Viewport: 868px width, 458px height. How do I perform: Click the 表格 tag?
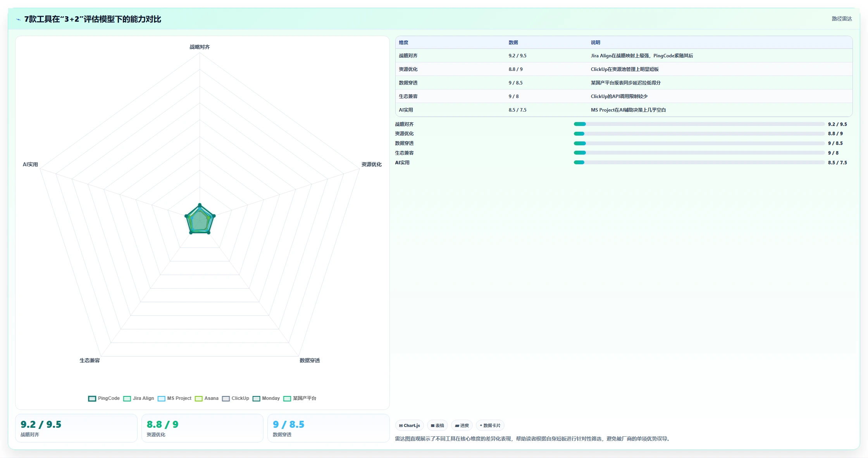(437, 425)
